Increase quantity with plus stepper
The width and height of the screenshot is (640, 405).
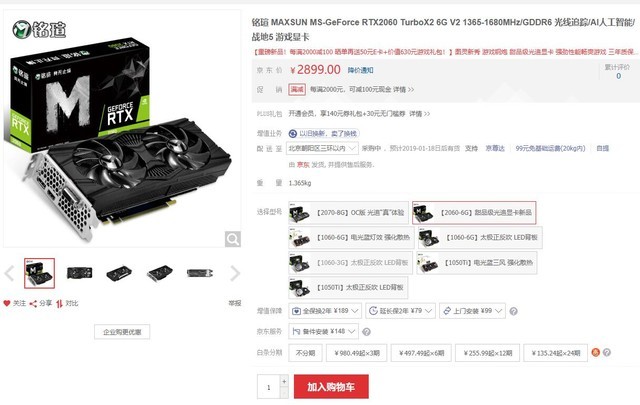point(284,381)
